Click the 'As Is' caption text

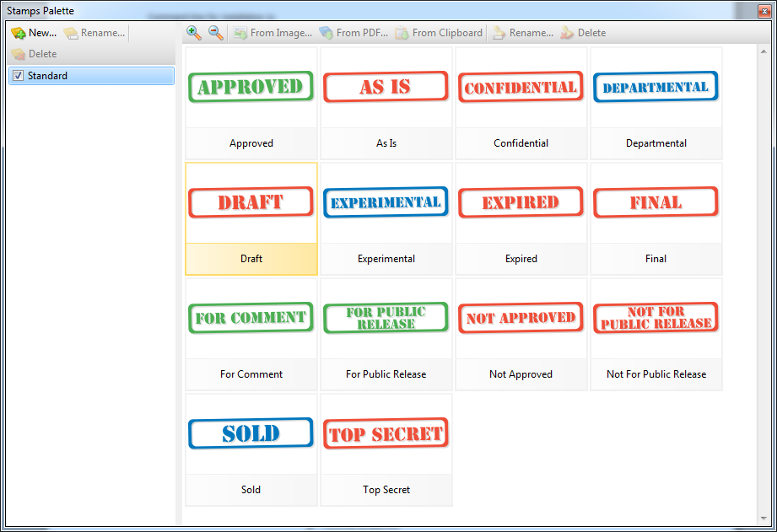coord(386,143)
